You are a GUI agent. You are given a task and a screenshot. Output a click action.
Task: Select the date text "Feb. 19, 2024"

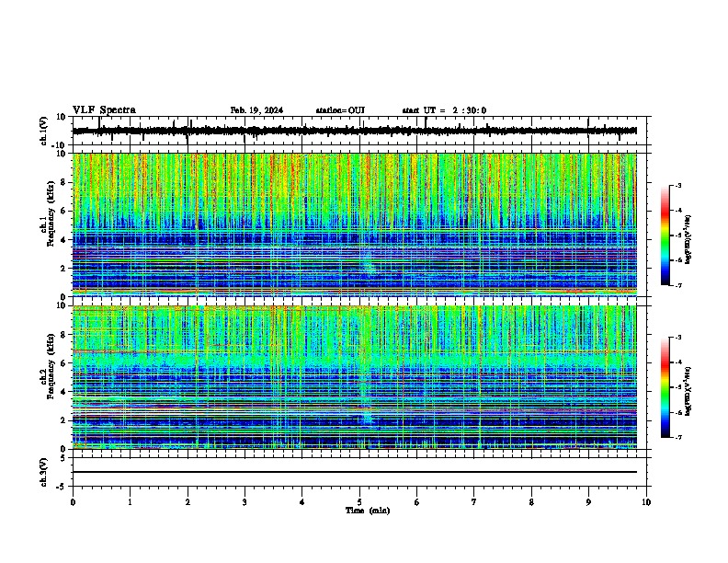click(x=256, y=110)
